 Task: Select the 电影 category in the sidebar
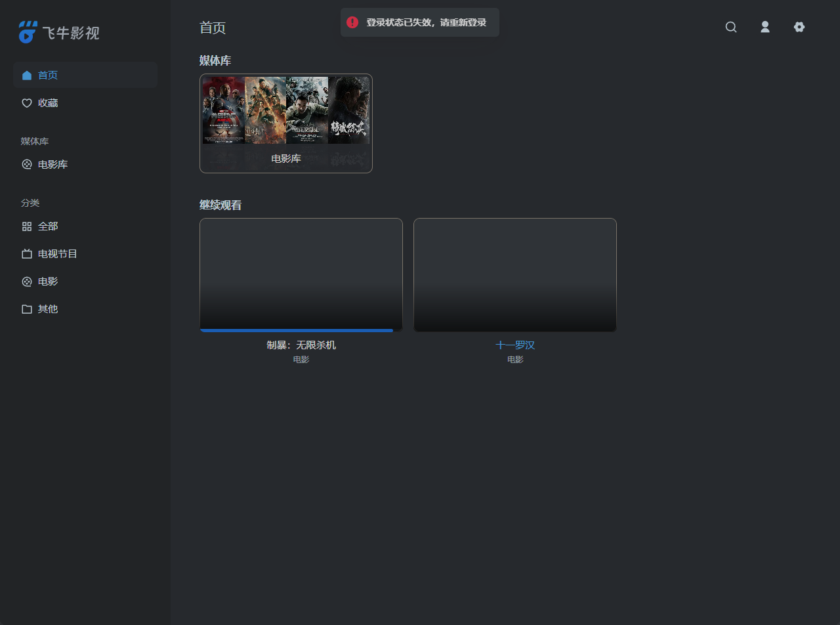click(x=85, y=282)
